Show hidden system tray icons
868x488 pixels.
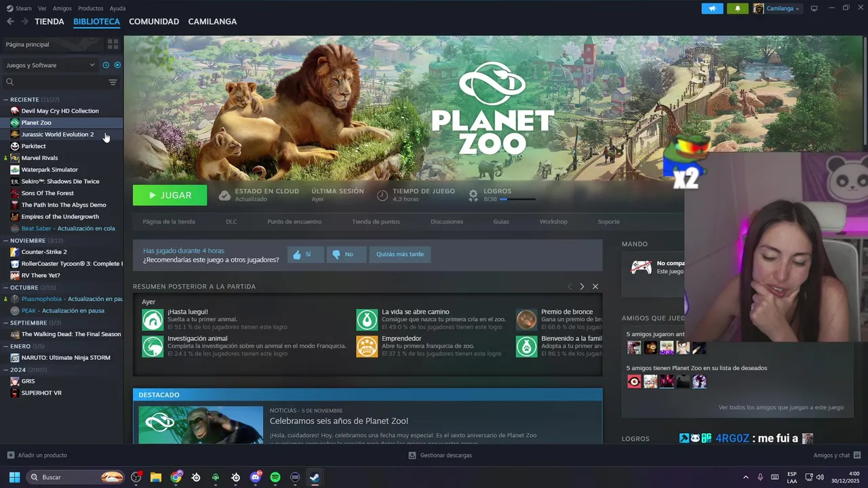pyautogui.click(x=745, y=477)
